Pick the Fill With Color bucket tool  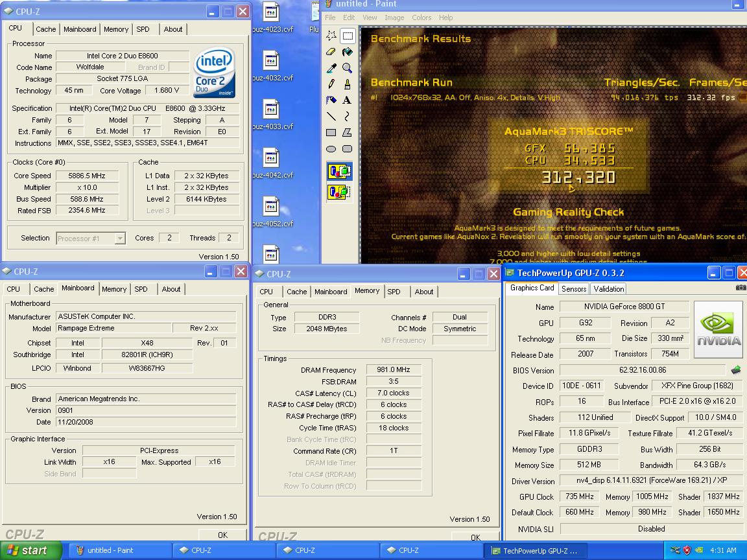pyautogui.click(x=348, y=52)
